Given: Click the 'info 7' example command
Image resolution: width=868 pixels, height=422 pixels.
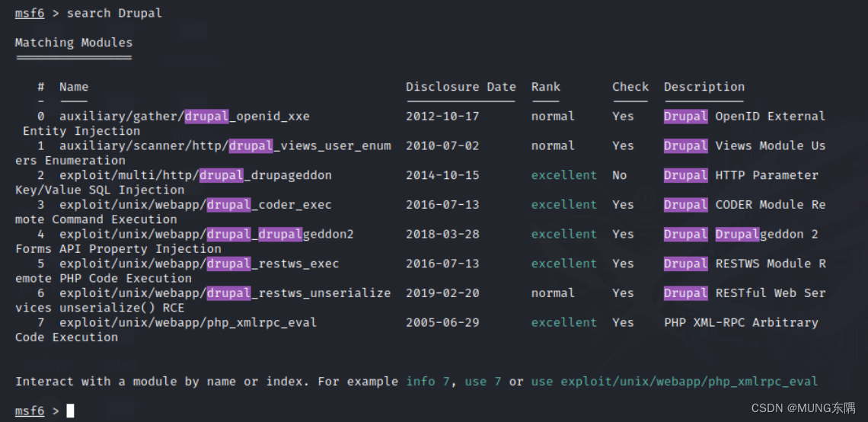Looking at the screenshot, I should 428,382.
